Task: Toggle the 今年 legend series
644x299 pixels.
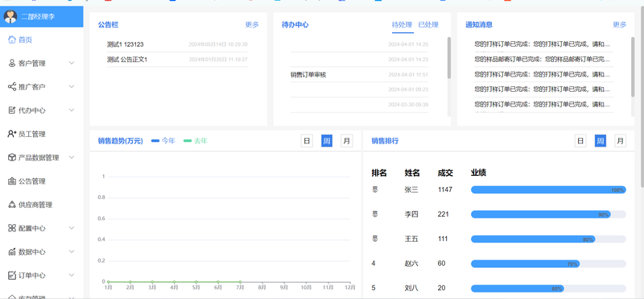Action: (163, 141)
